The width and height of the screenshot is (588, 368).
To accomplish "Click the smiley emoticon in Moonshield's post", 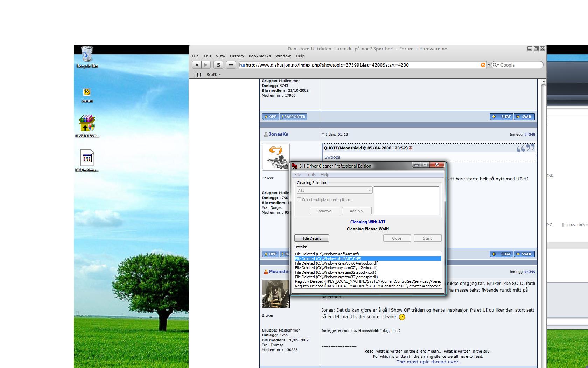I will 402,317.
